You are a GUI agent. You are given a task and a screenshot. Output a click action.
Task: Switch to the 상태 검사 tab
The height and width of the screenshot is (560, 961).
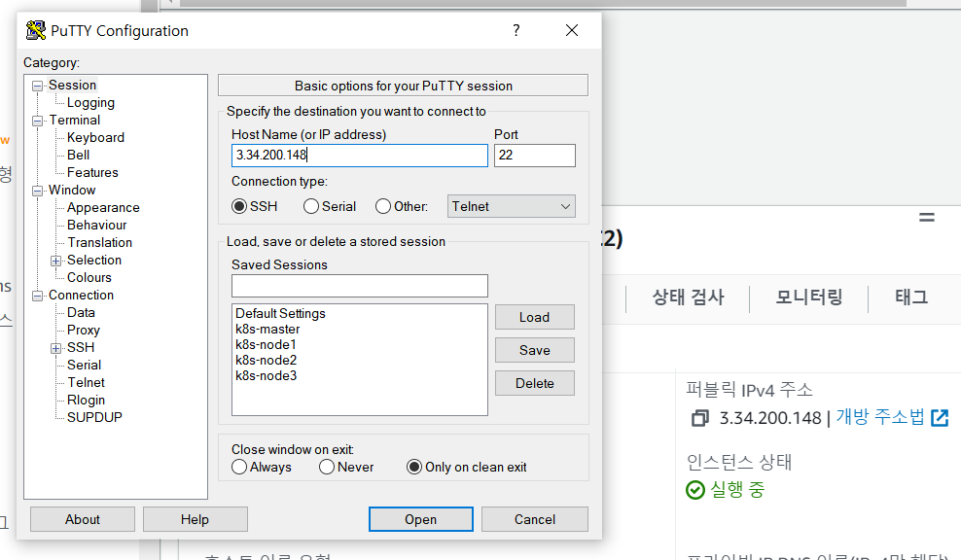[x=688, y=297]
